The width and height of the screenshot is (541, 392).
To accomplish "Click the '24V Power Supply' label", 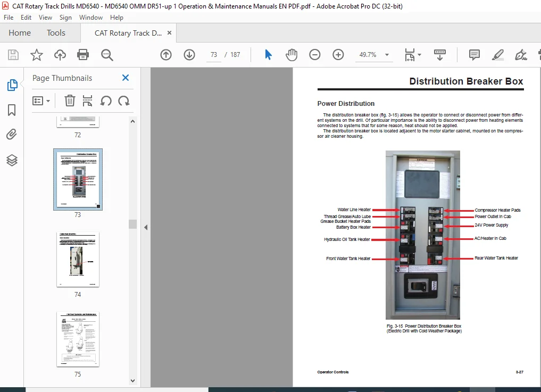I will (x=492, y=225).
